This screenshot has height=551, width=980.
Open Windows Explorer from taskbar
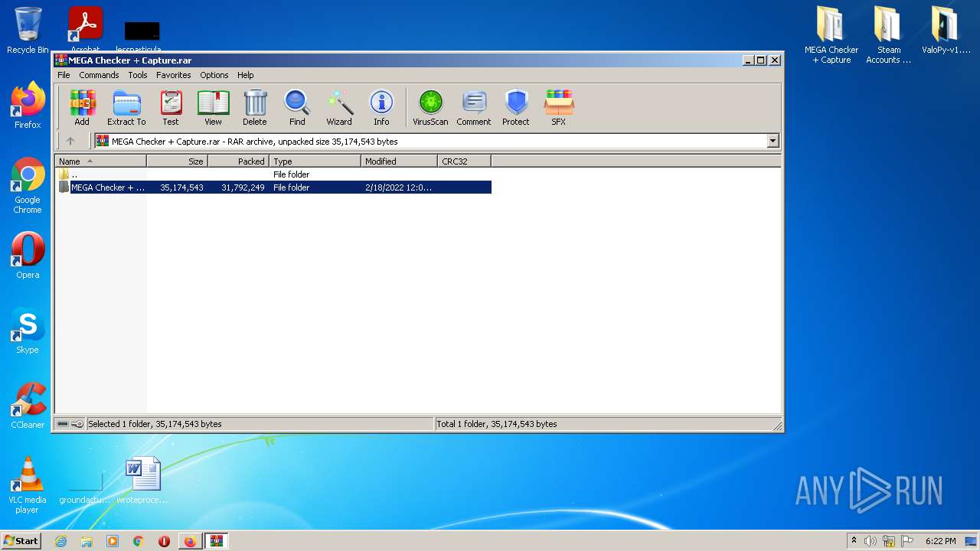tap(87, 541)
